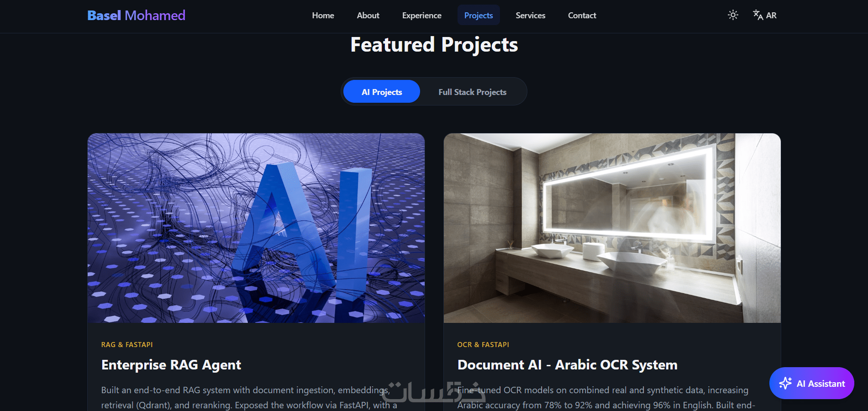Select the AI Projects filter

click(x=382, y=92)
